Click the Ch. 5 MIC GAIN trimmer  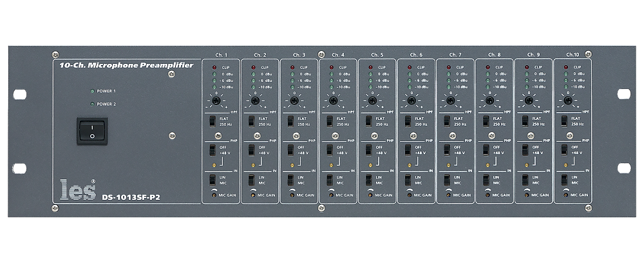pyautogui.click(x=370, y=195)
